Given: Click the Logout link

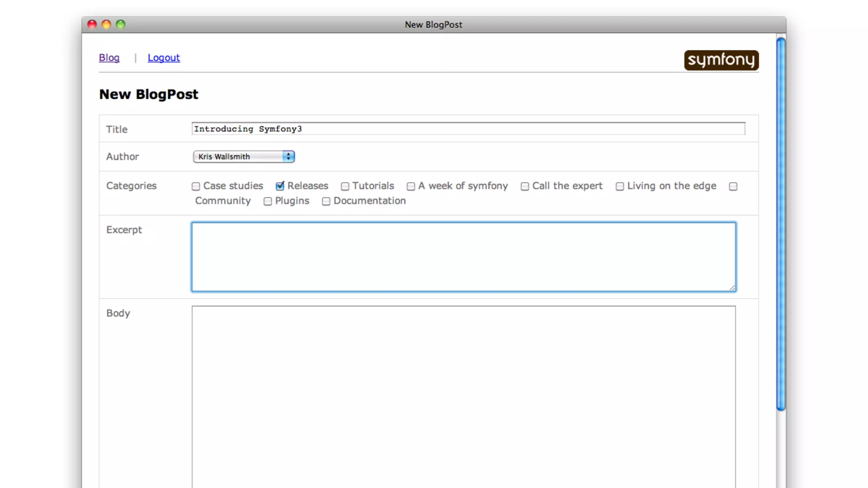Looking at the screenshot, I should tap(164, 58).
